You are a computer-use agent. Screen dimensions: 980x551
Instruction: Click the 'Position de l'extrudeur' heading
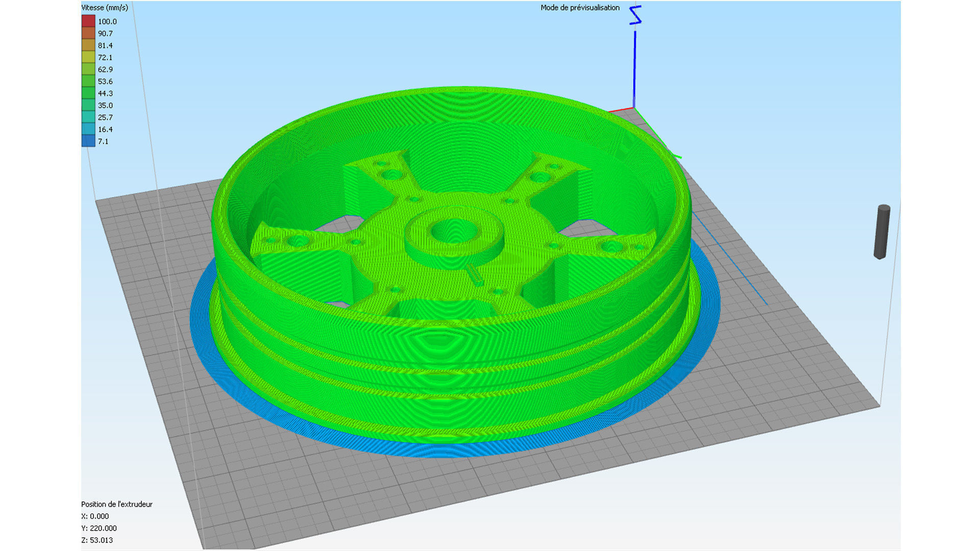(117, 504)
